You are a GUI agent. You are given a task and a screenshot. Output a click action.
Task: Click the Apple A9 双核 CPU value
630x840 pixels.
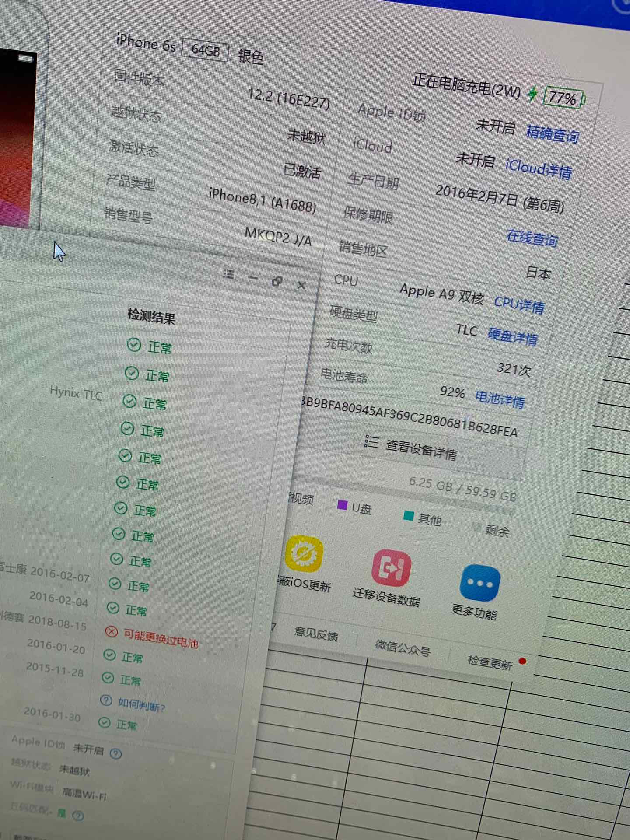442,294
